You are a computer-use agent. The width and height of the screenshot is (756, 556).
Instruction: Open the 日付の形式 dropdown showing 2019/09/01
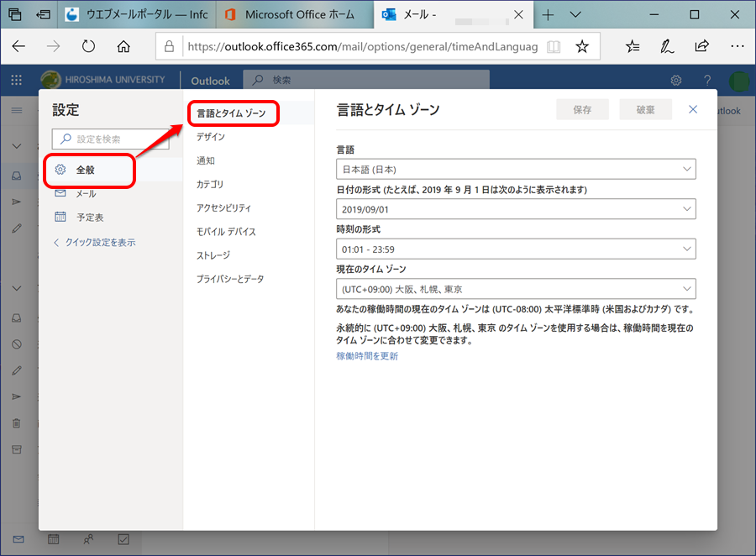(x=516, y=209)
